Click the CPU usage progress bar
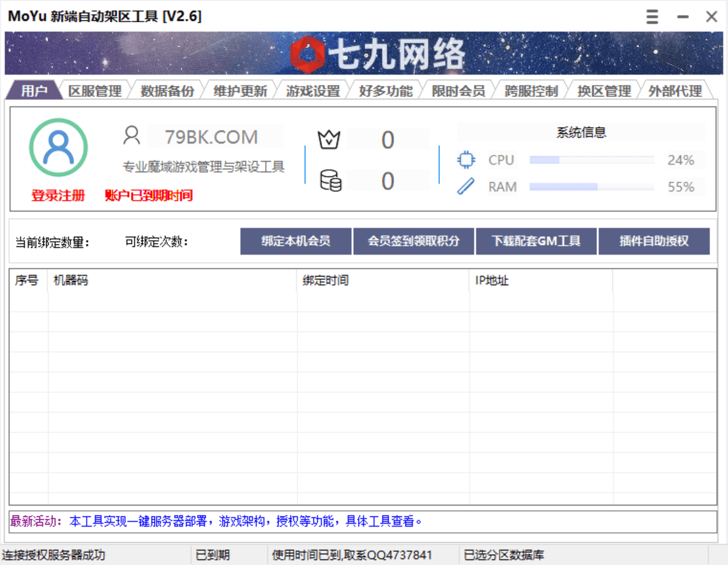The height and width of the screenshot is (565, 728). [x=591, y=160]
